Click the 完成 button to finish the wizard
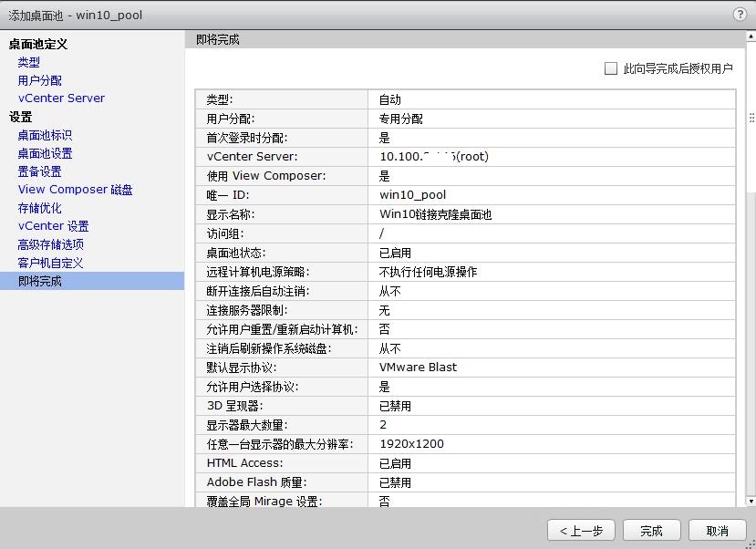Viewport: 756px width, 549px height. pos(651,530)
